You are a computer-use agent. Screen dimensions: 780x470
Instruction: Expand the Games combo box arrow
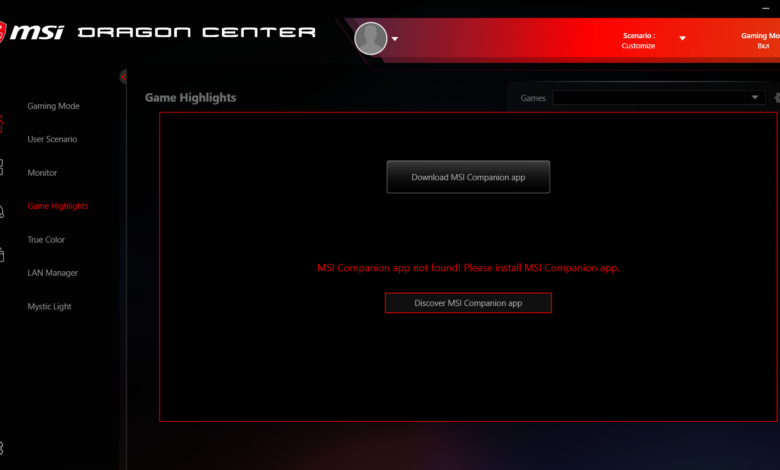point(755,97)
